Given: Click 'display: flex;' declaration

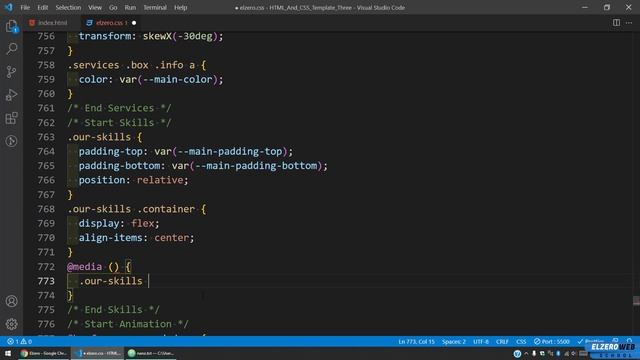Looking at the screenshot, I should (119, 223).
